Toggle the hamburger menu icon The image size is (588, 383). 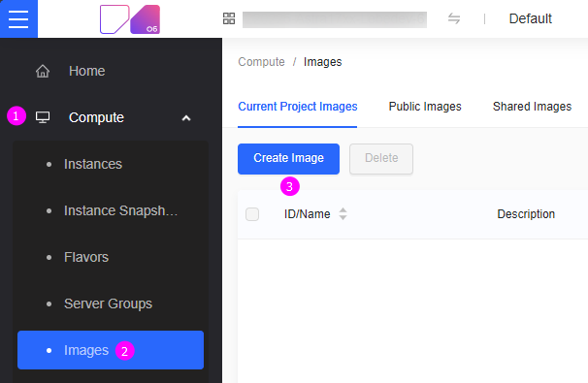click(x=18, y=18)
